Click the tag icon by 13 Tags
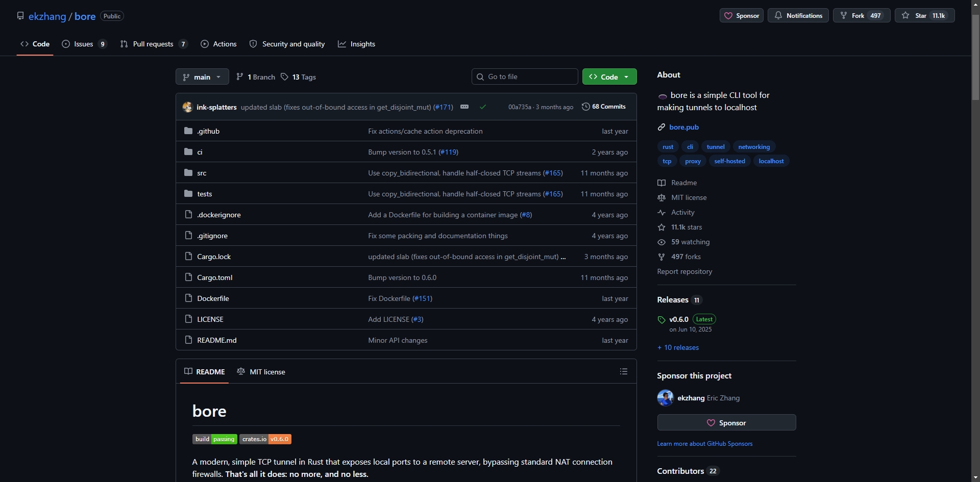The height and width of the screenshot is (482, 980). click(284, 77)
